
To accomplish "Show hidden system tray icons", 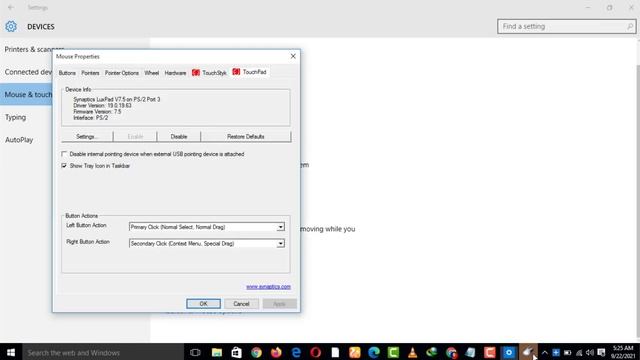I will coord(545,353).
